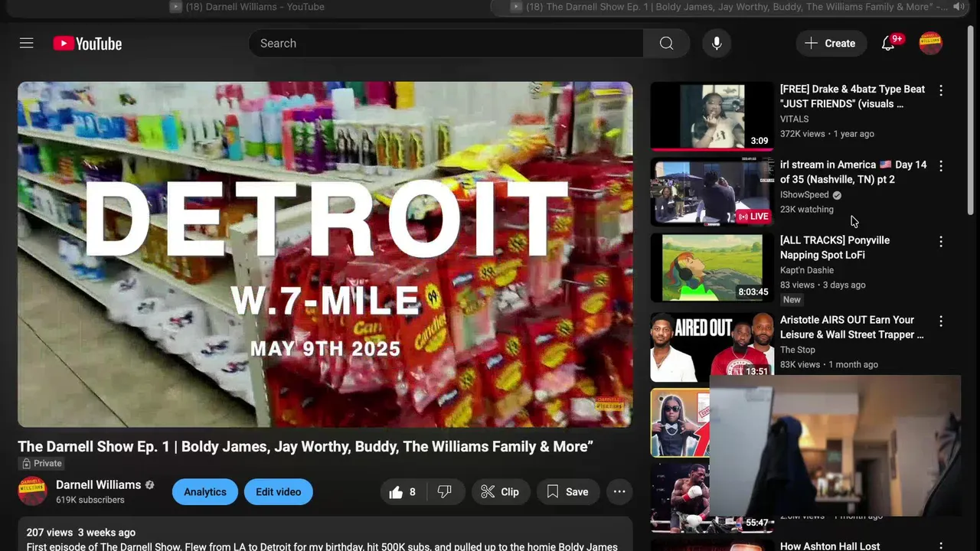Open Analytics for this video

coord(205,492)
